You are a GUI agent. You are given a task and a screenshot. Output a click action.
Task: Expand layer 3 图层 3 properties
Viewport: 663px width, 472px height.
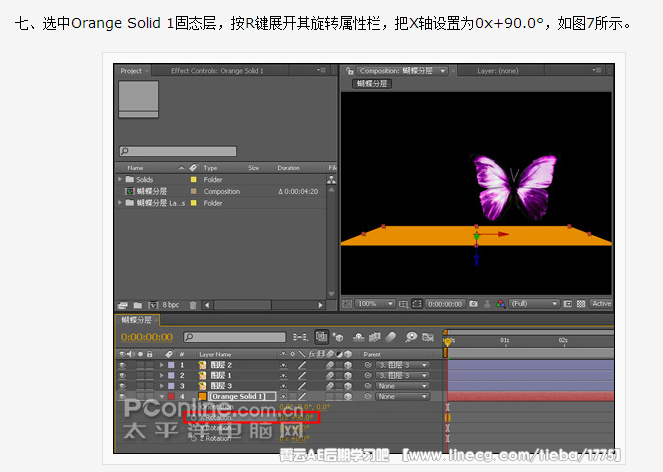(x=162, y=386)
